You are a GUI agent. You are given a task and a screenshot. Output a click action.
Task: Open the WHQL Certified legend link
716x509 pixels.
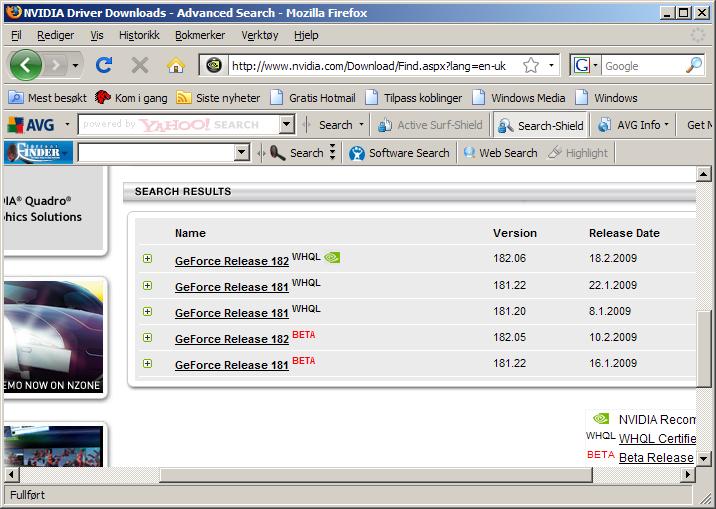click(657, 439)
